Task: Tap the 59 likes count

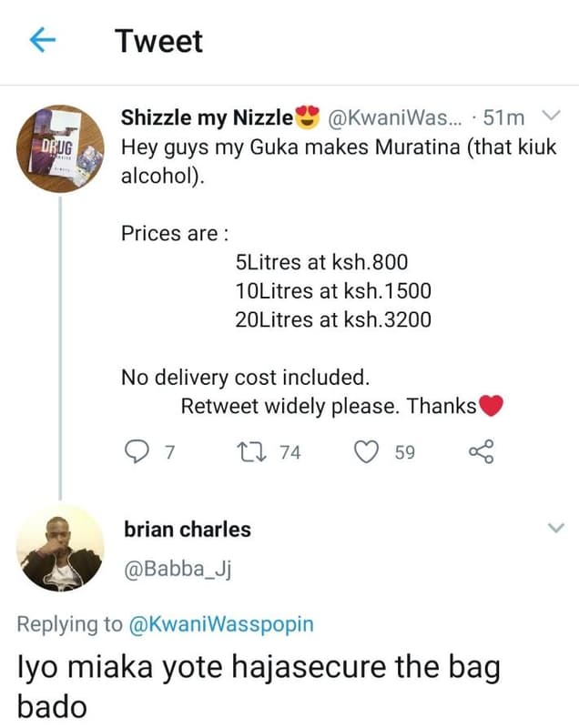Action: (x=405, y=451)
